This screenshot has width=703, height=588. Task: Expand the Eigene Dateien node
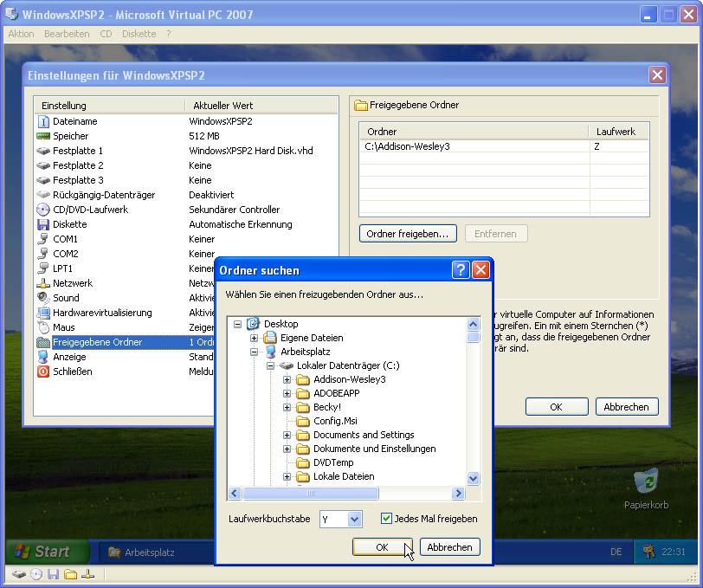point(254,338)
